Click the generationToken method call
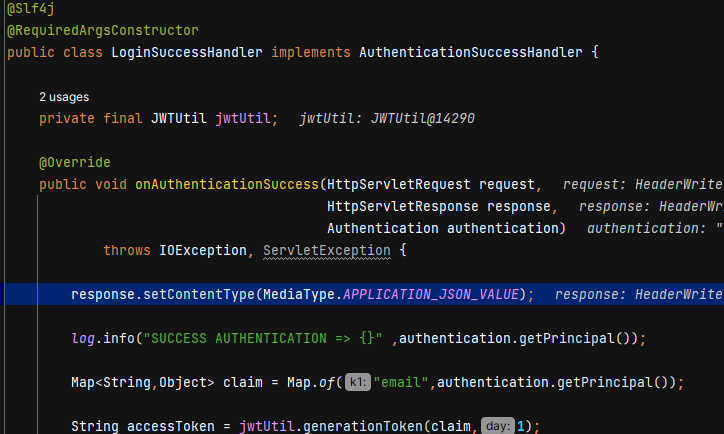This screenshot has width=724, height=434. [362, 426]
